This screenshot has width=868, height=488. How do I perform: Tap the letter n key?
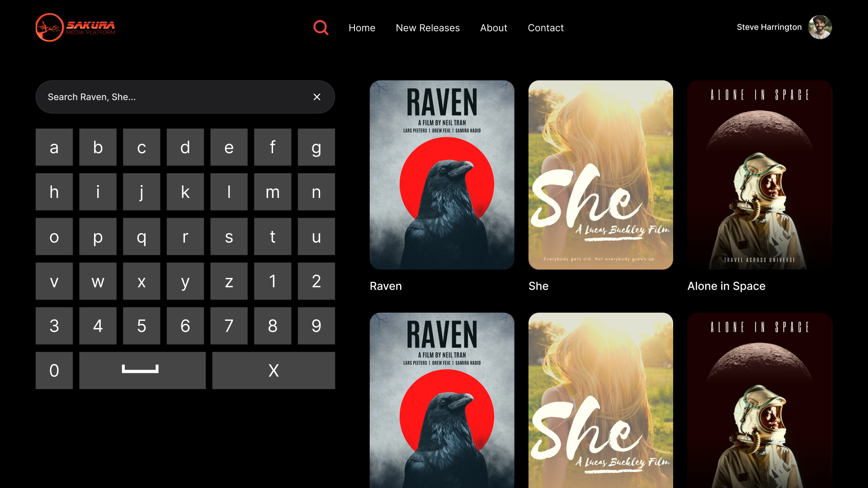[316, 192]
